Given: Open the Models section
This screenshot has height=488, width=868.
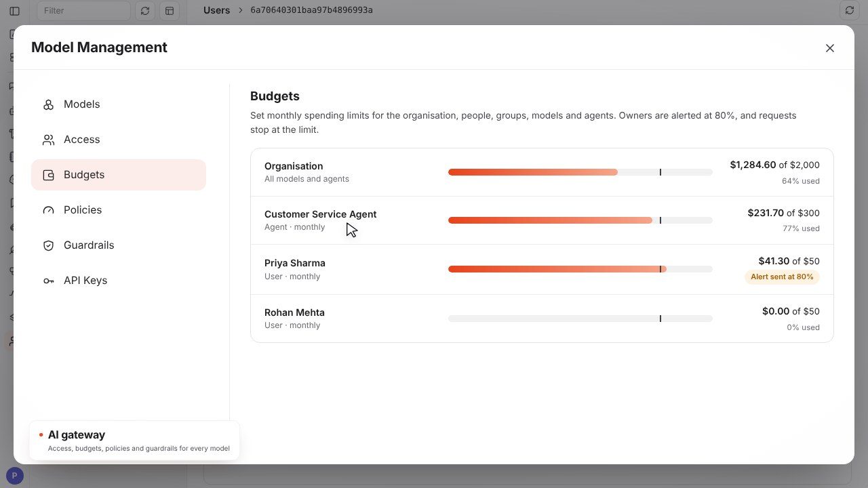Looking at the screenshot, I should coord(119,104).
